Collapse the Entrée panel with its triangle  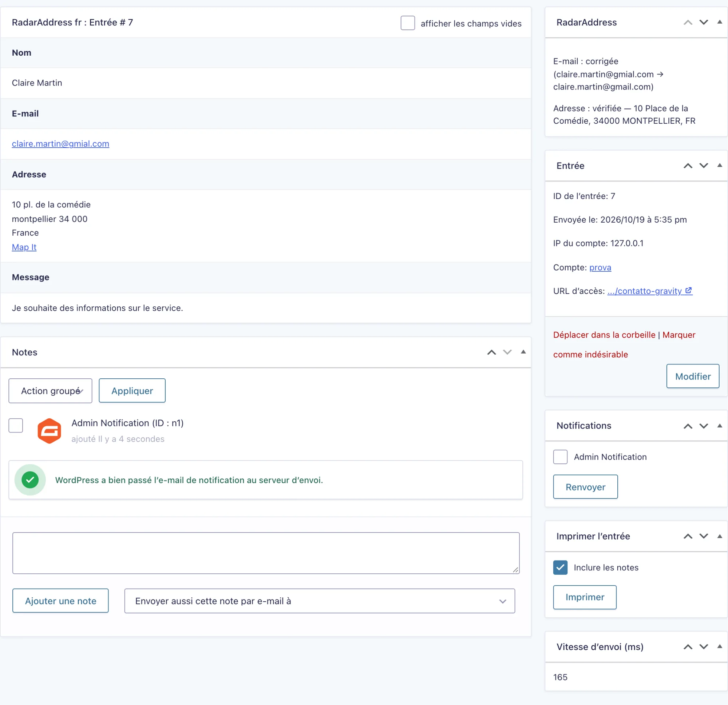pyautogui.click(x=720, y=166)
